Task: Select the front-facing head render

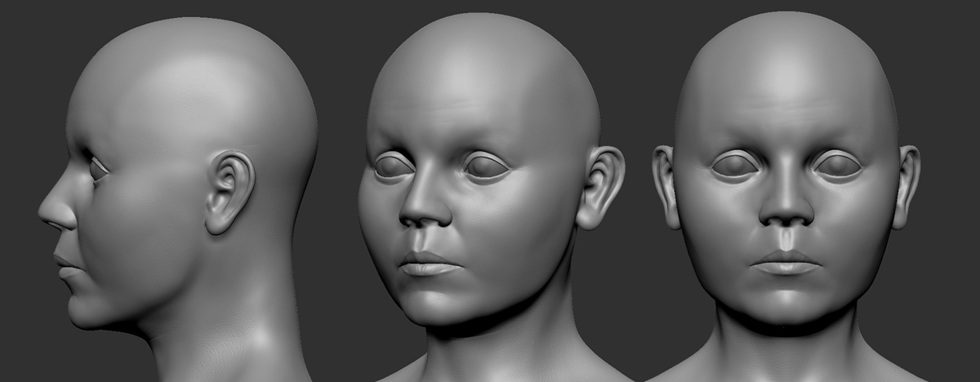Action: pos(786,197)
